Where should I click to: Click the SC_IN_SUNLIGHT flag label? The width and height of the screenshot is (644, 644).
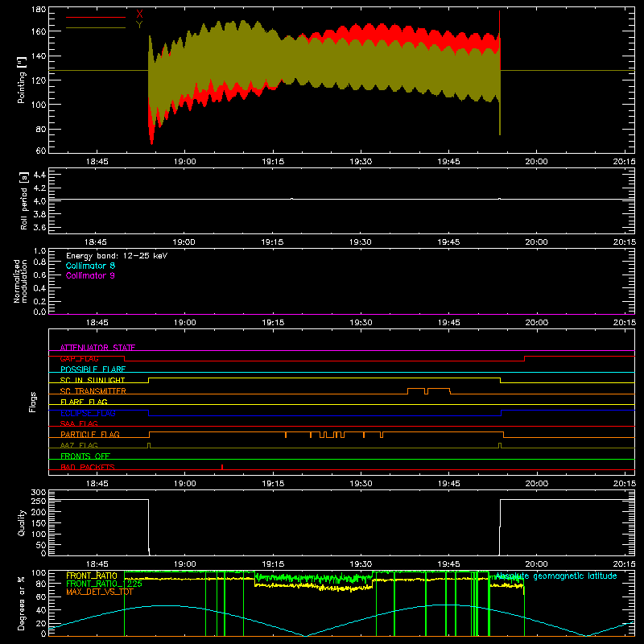93,380
